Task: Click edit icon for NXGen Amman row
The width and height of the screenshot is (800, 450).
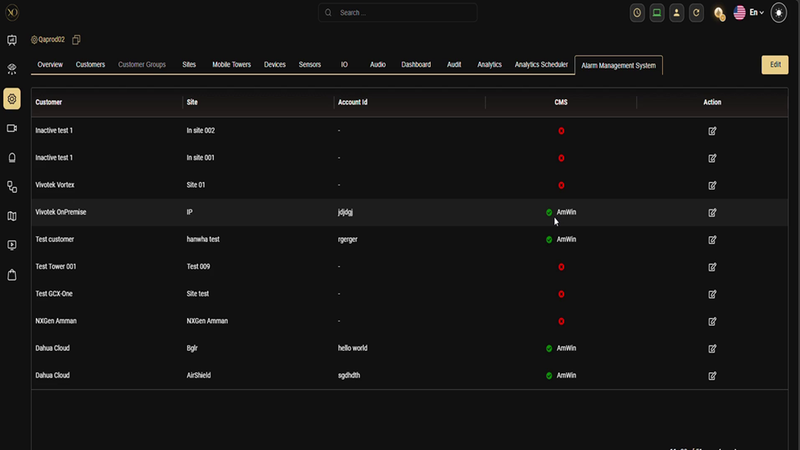Action: [x=712, y=321]
